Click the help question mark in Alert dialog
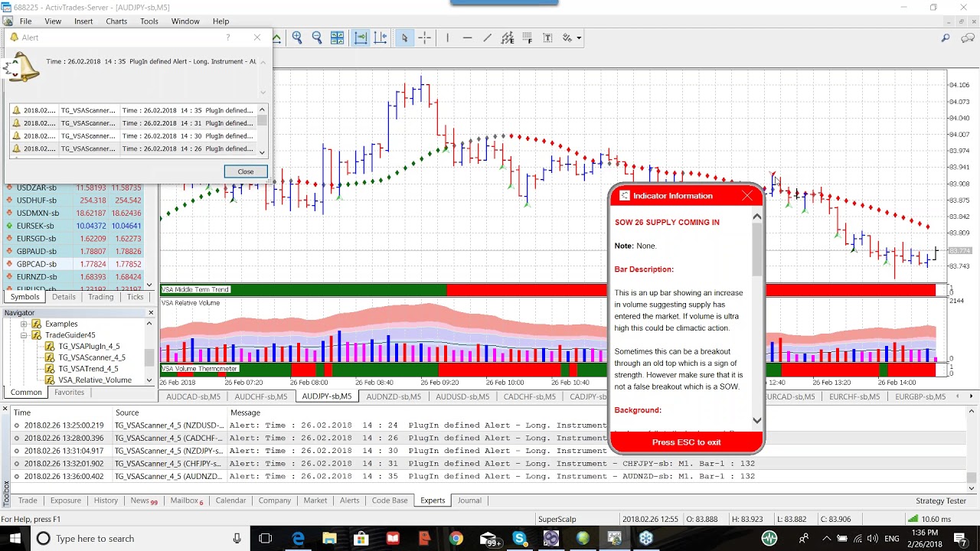 click(x=227, y=37)
